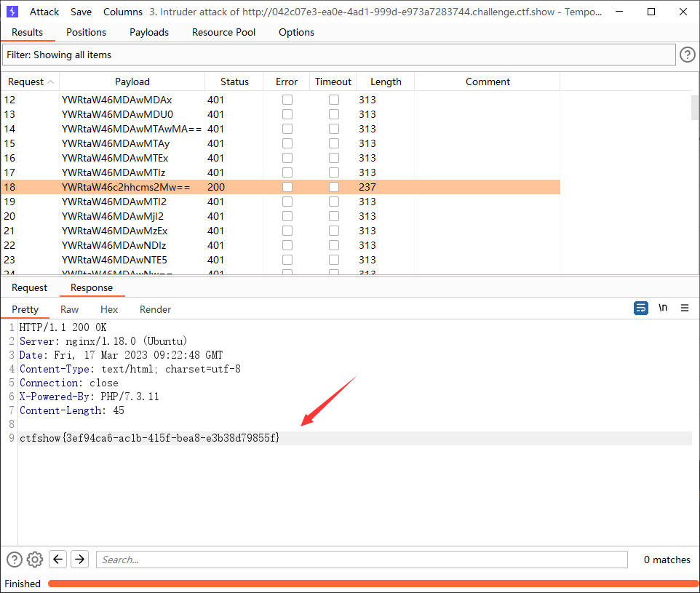
Task: Click the Content-Length header line
Action: point(72,410)
